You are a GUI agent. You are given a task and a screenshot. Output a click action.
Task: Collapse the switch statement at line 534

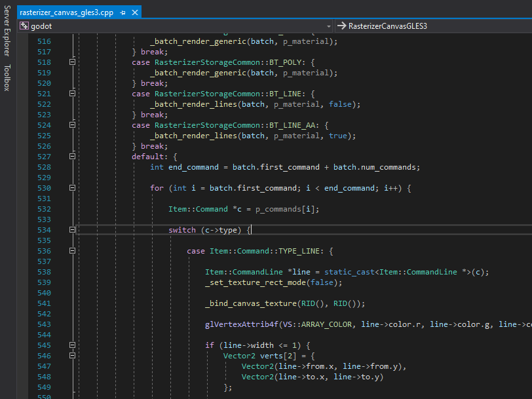[x=72, y=229]
